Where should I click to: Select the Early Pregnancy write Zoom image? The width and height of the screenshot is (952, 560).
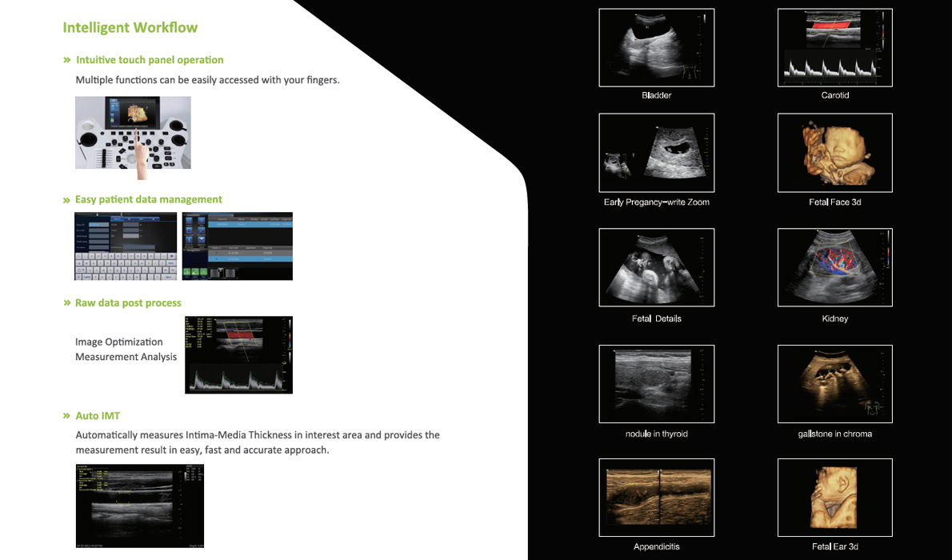[656, 153]
